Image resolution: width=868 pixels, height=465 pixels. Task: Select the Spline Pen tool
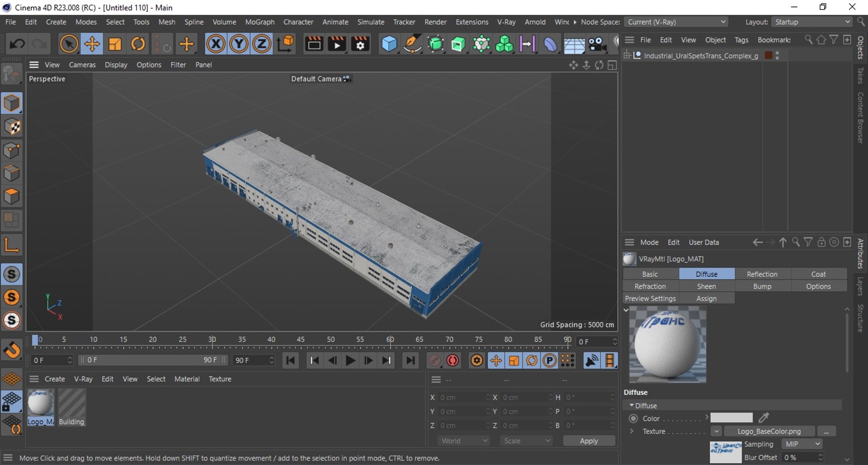pos(412,44)
